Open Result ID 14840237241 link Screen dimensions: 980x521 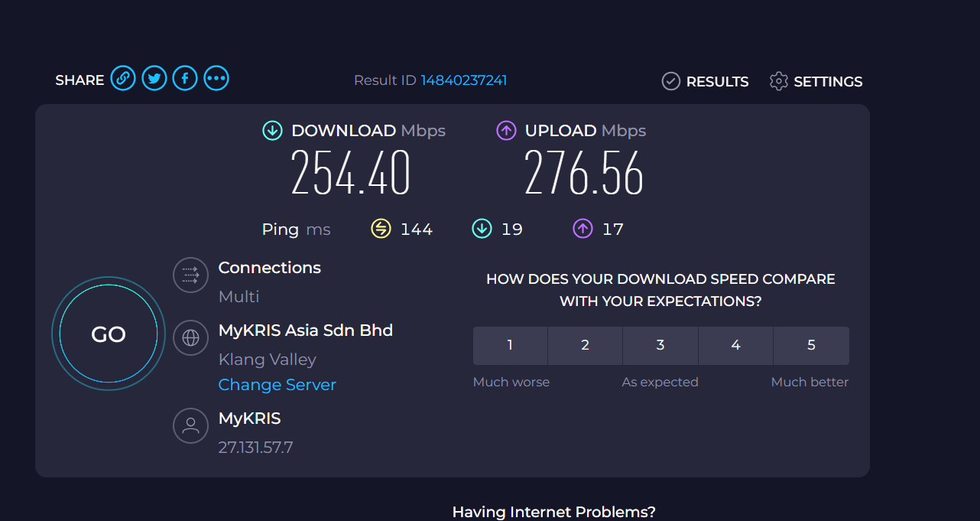464,80
